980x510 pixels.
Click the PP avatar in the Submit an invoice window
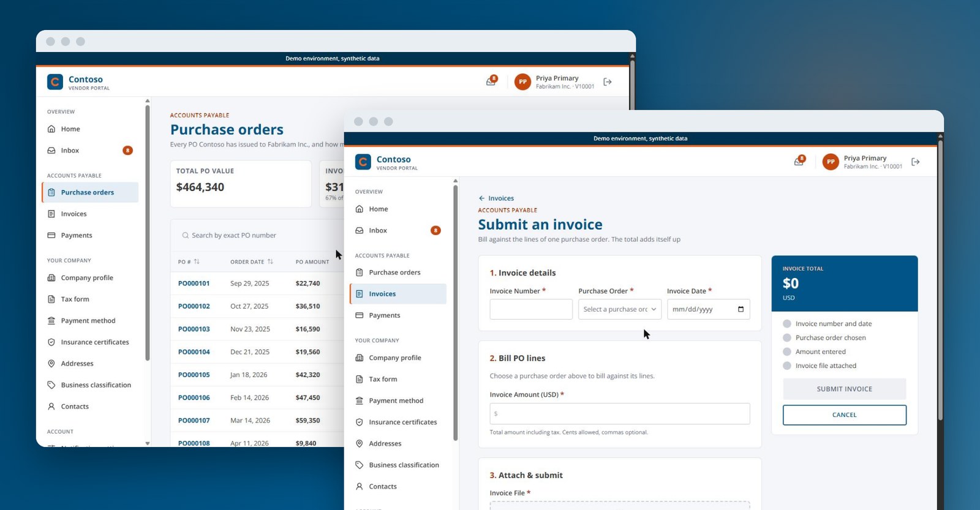click(x=831, y=162)
